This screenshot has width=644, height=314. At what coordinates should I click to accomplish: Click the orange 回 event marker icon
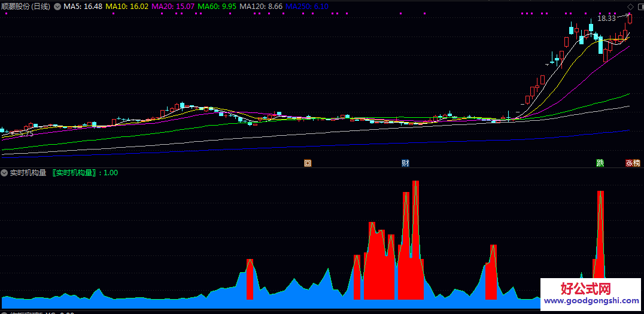point(308,163)
